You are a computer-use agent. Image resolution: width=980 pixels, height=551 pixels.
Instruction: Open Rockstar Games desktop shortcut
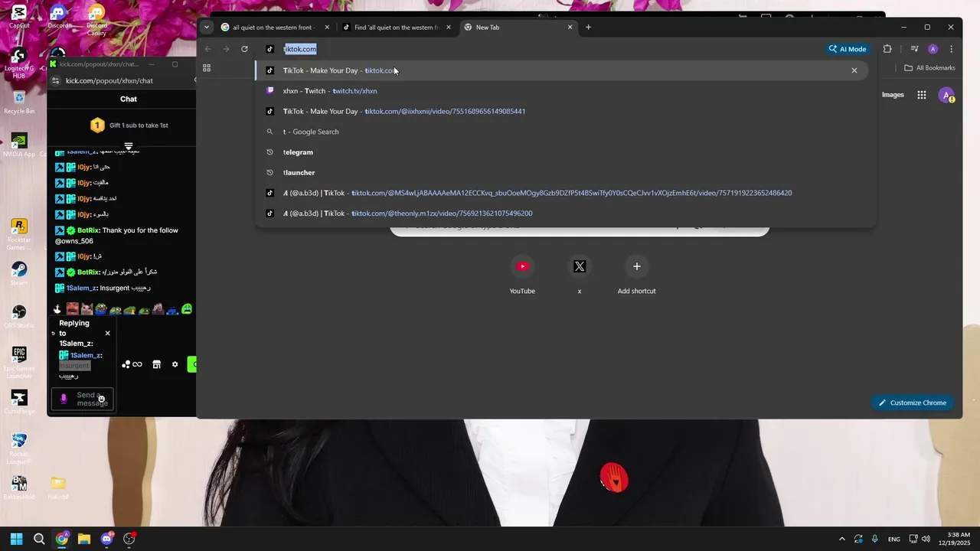click(19, 234)
